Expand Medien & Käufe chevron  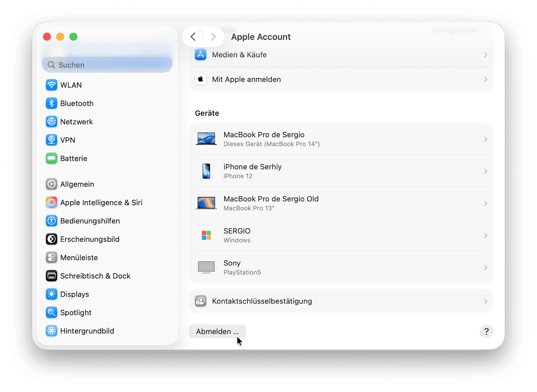[x=485, y=55]
